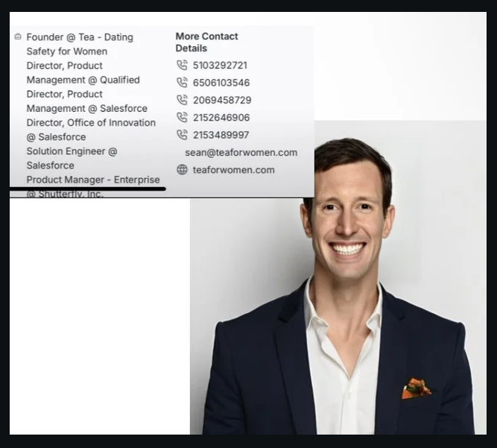Click Director, Product Management @ Qualified entry

tap(83, 72)
